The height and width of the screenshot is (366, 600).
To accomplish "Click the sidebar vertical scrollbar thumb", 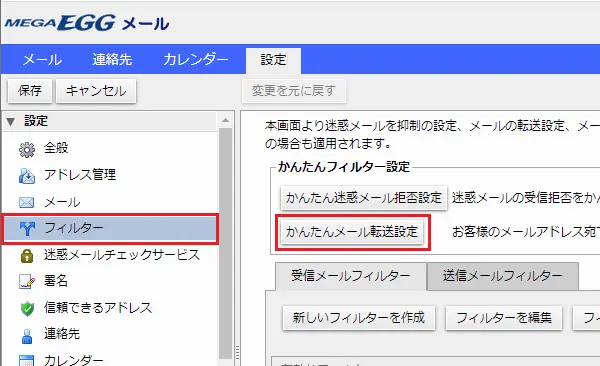I will (x=226, y=243).
